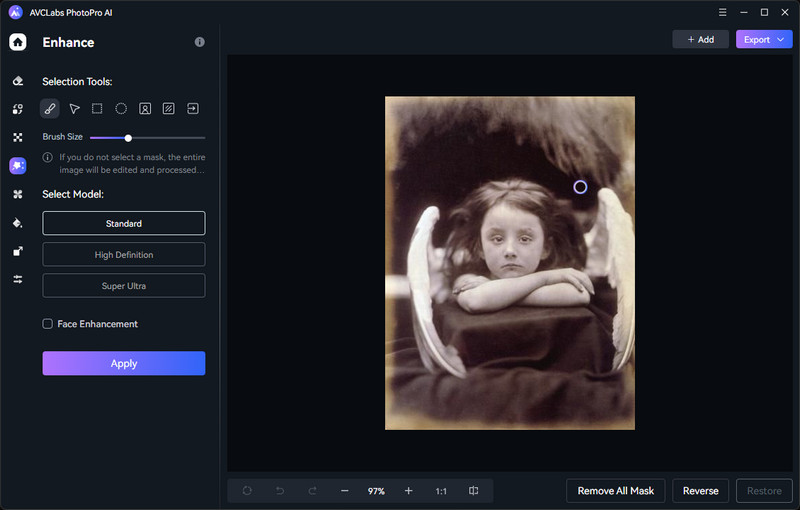Click Apply to enhance the image

[124, 363]
